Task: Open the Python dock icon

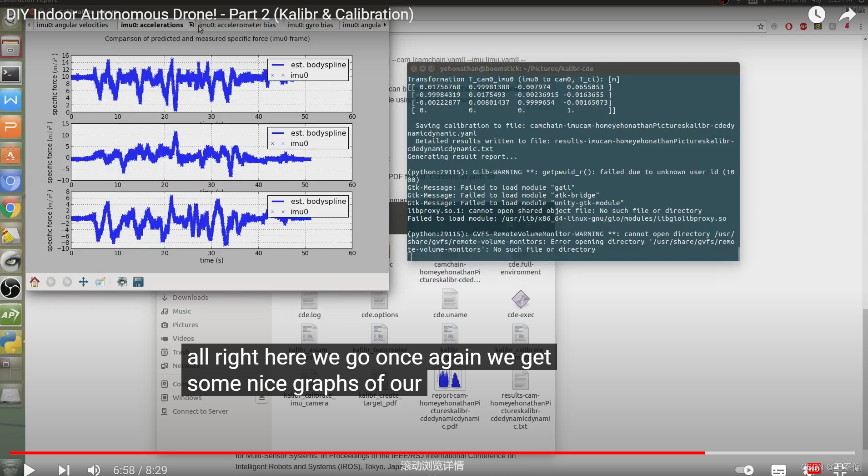Action: 11,342
